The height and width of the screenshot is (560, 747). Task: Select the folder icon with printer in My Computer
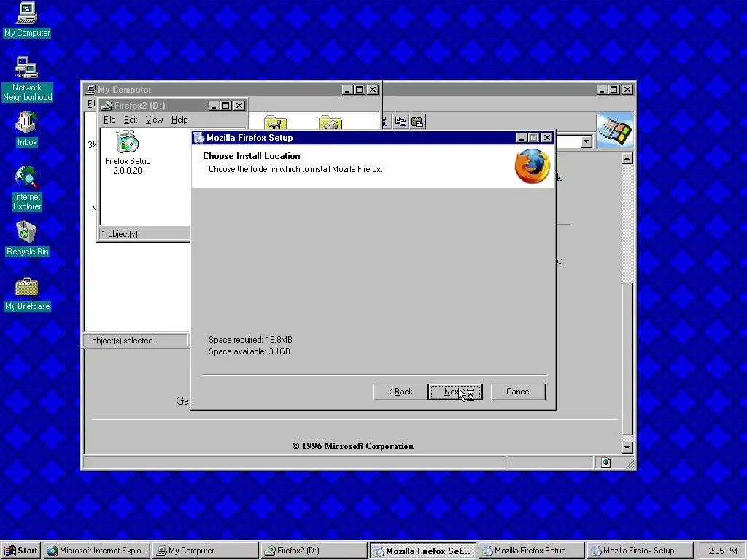(x=330, y=122)
